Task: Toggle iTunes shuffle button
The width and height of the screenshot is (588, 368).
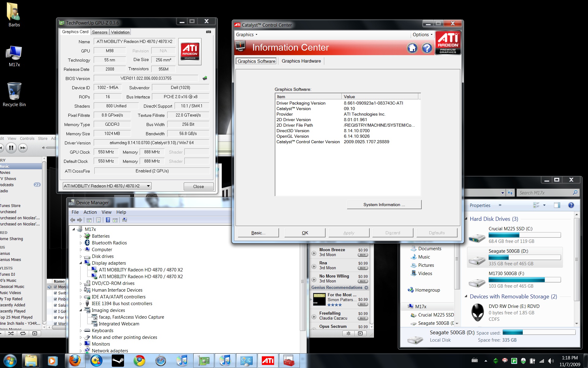Action: click(11, 333)
